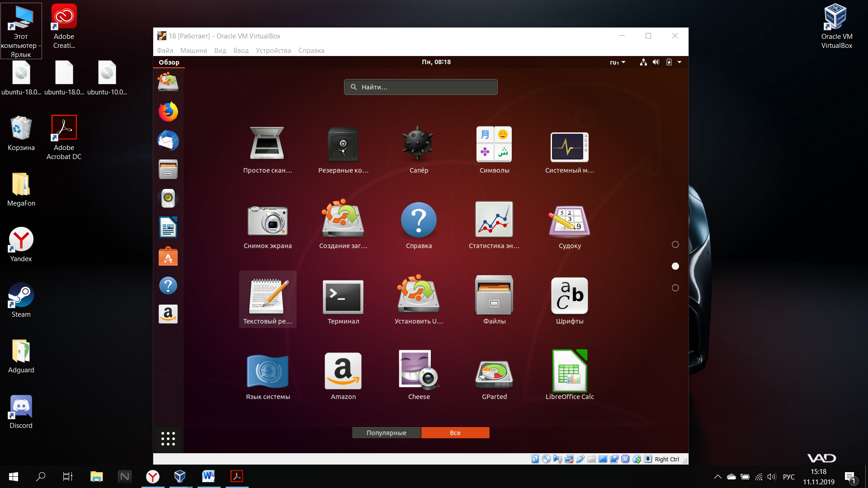868x488 pixels.
Task: Open Firefox in the Ubuntu dock
Action: tap(168, 112)
